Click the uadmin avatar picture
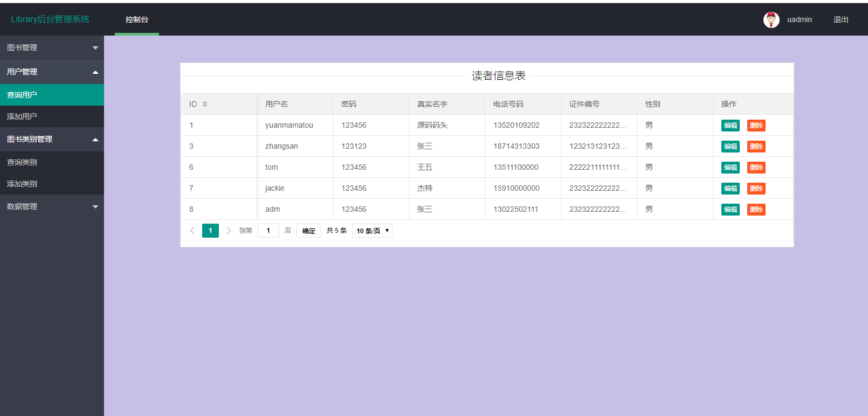Image resolution: width=868 pixels, height=416 pixels. 771,20
